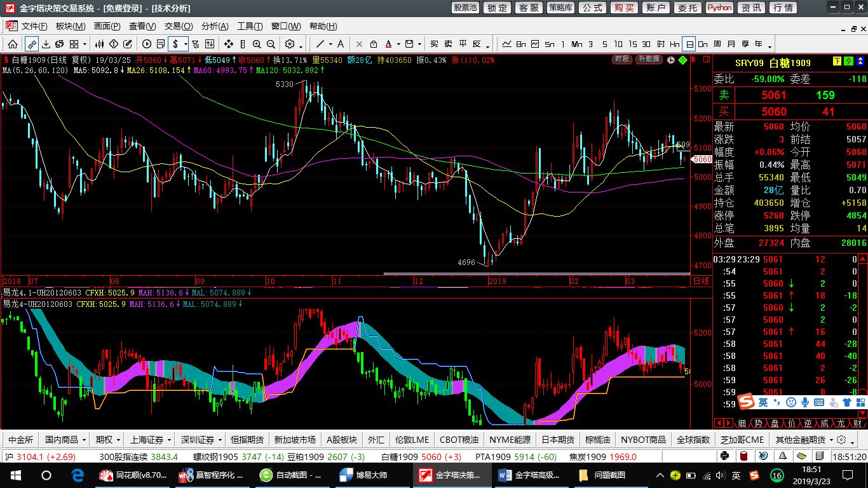Click the lock drawings icon

(373, 44)
